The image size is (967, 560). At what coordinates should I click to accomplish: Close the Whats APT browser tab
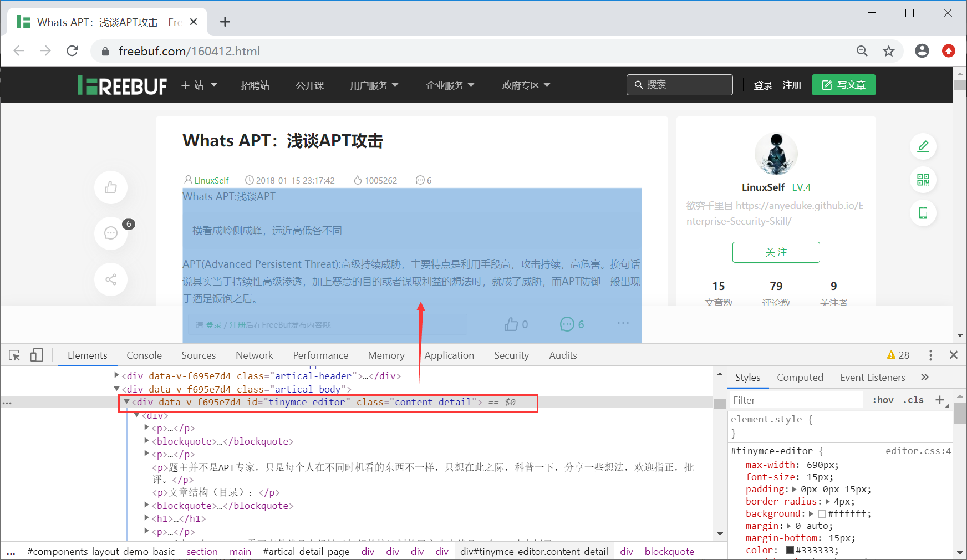pos(194,22)
